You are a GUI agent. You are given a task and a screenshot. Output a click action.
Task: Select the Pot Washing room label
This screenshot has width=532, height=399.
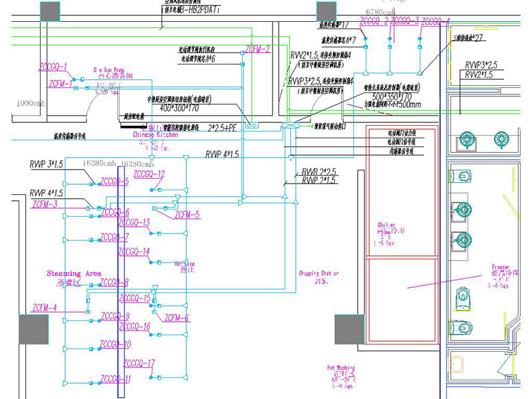(x=340, y=368)
